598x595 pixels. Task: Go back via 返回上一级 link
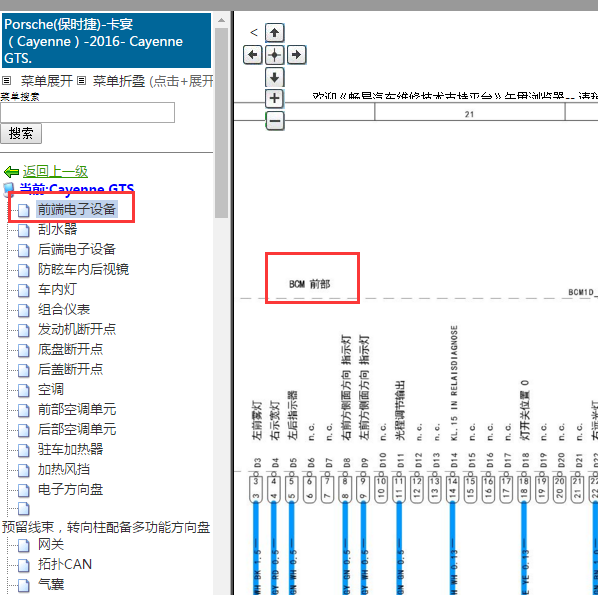(55, 172)
